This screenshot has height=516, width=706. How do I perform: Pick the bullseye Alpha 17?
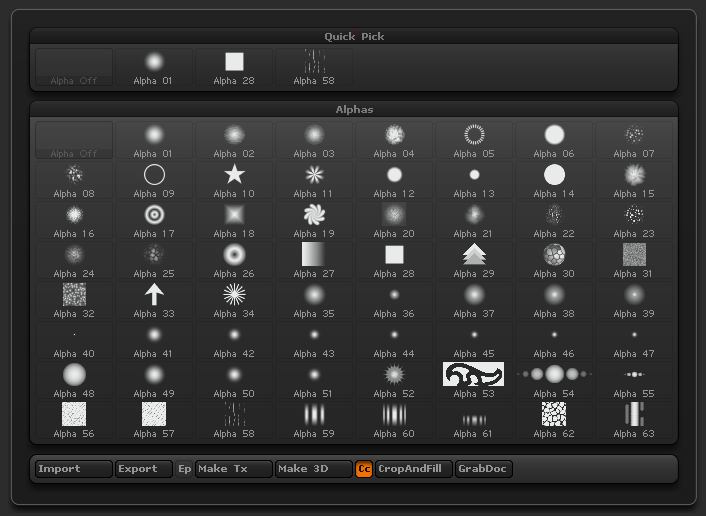coord(154,221)
